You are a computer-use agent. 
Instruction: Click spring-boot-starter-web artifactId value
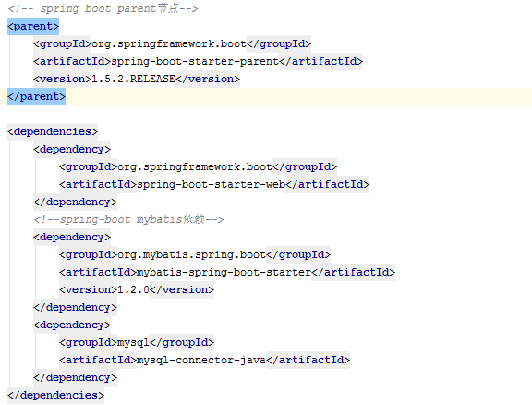tap(211, 185)
